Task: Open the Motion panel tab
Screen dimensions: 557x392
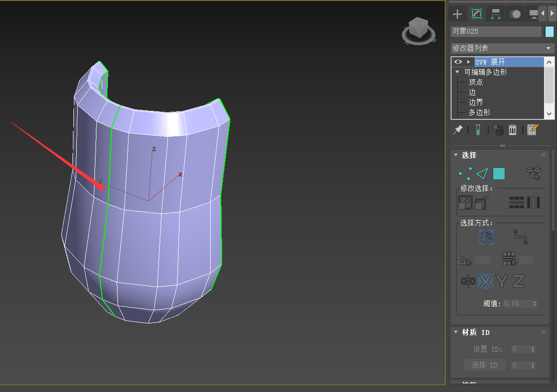Action: pos(515,14)
